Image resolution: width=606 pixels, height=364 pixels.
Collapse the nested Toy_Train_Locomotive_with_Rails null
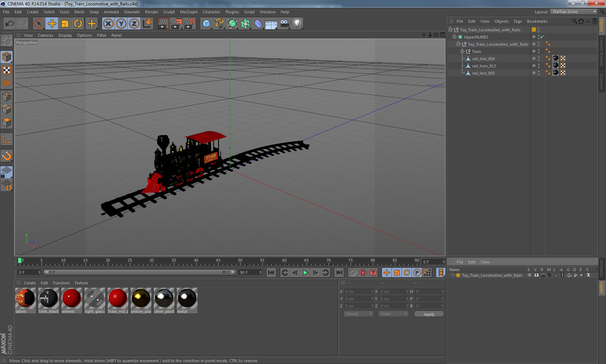click(x=458, y=44)
